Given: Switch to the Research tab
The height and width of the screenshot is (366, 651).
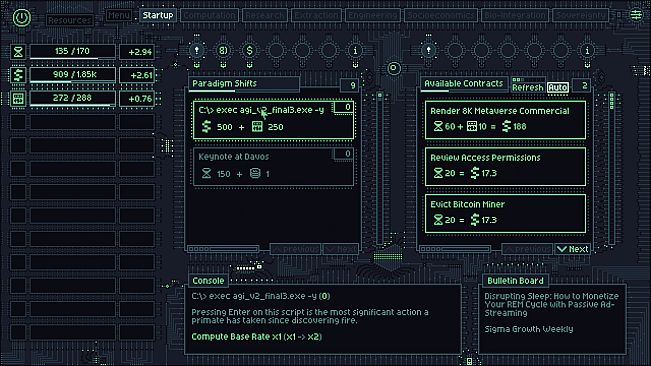Looking at the screenshot, I should point(264,15).
